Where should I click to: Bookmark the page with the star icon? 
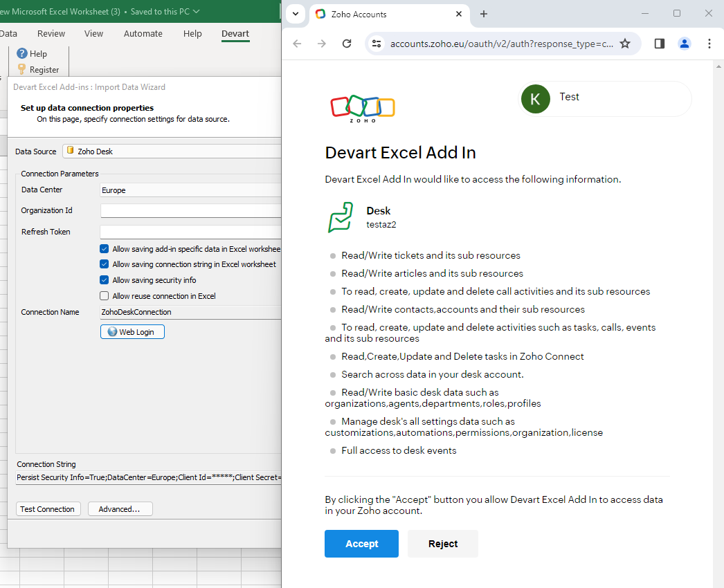625,43
